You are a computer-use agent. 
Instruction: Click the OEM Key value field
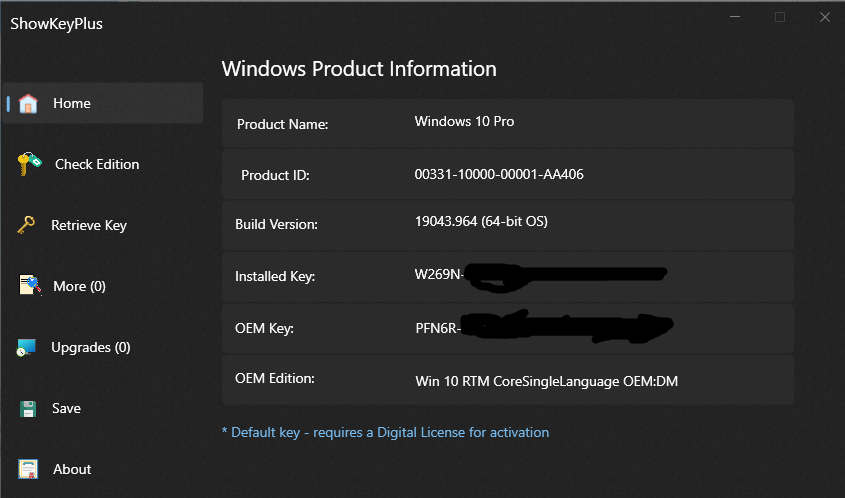click(542, 328)
